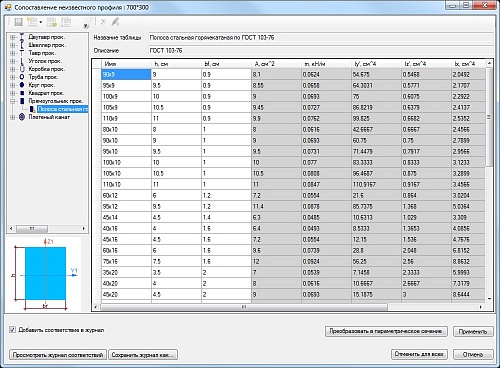Click the Применить button

(x=473, y=331)
